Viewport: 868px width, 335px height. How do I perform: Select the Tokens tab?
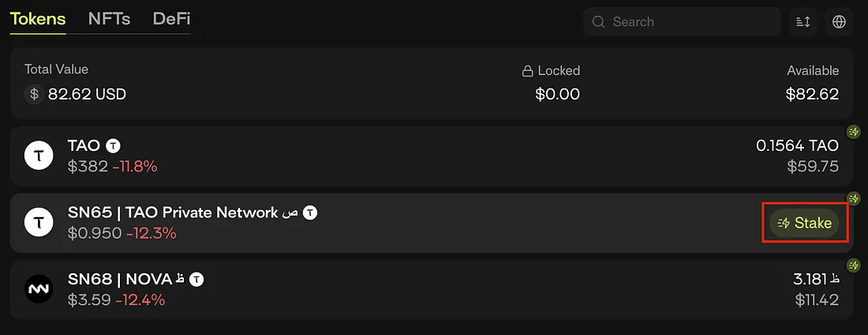(38, 18)
